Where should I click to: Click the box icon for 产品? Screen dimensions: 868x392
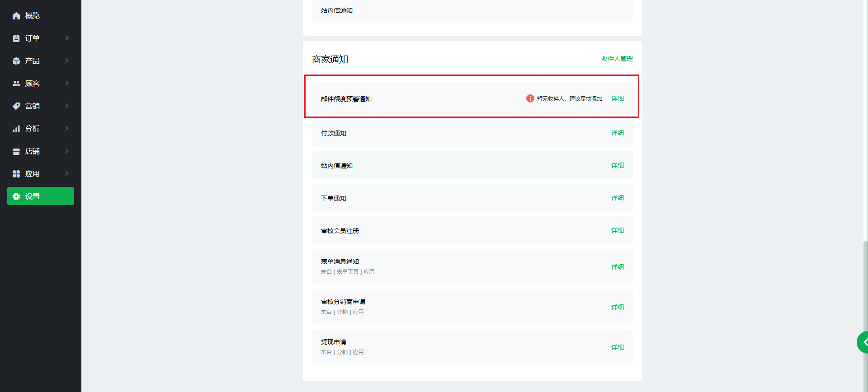[x=16, y=61]
